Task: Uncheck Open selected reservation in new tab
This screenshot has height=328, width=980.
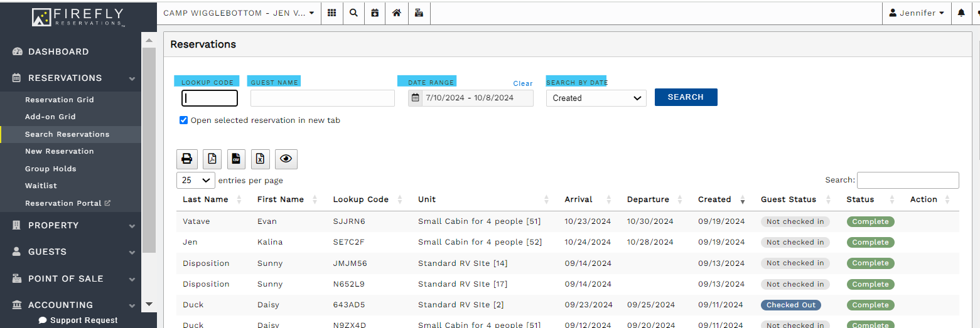Action: [184, 120]
